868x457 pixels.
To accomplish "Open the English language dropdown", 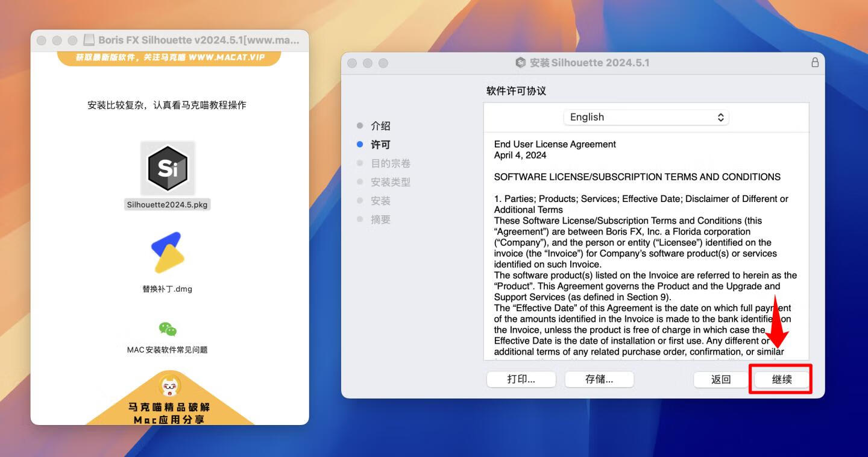I will pos(646,117).
